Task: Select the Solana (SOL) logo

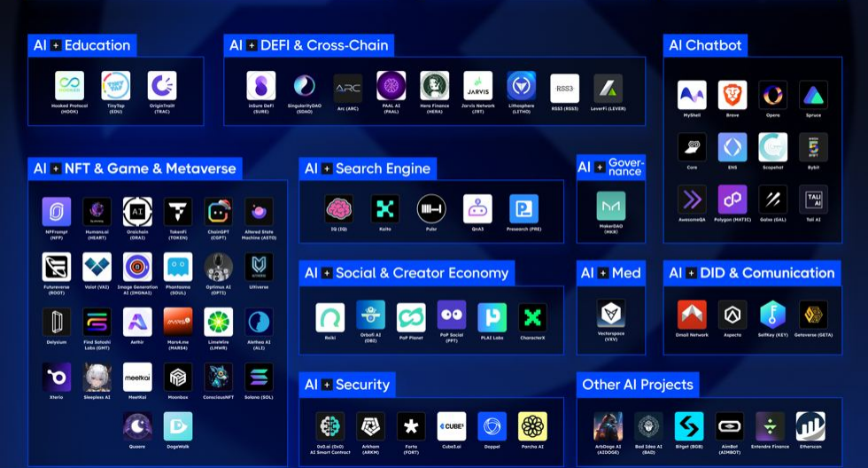Action: click(x=259, y=377)
